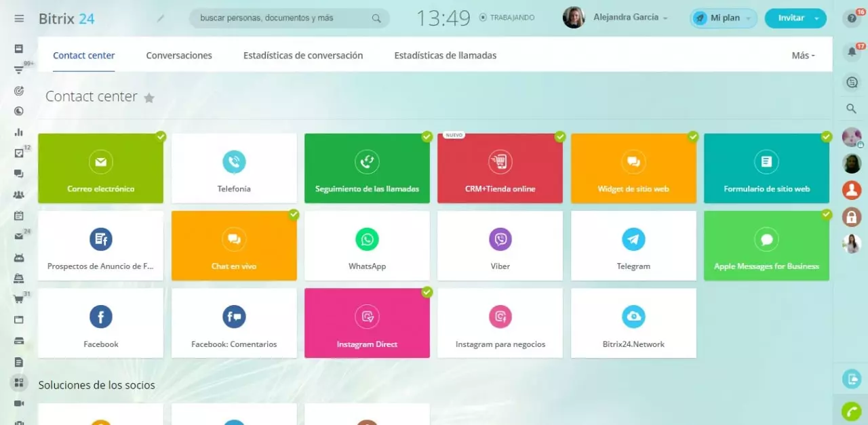The width and height of the screenshot is (868, 425).
Task: Open the people group icon in the left sidebar
Action: 19,195
